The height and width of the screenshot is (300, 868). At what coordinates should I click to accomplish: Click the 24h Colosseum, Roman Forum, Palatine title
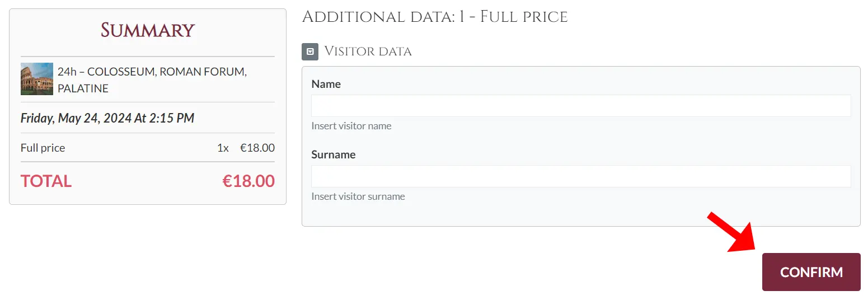(x=152, y=79)
